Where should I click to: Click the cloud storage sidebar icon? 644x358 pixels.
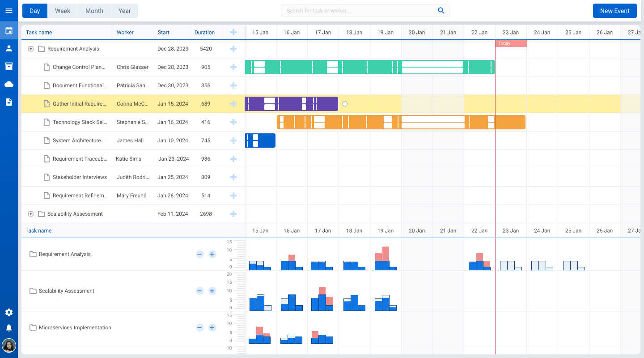pyautogui.click(x=9, y=84)
